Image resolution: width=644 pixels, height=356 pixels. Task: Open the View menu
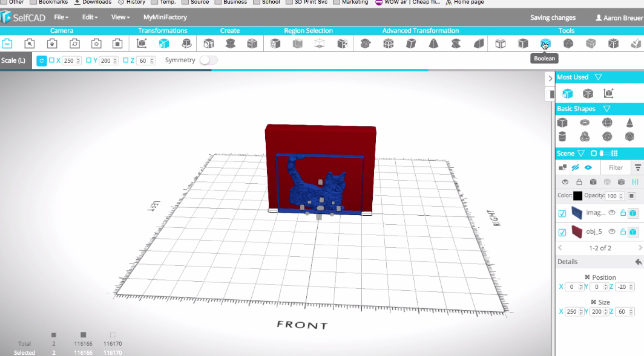(x=120, y=17)
